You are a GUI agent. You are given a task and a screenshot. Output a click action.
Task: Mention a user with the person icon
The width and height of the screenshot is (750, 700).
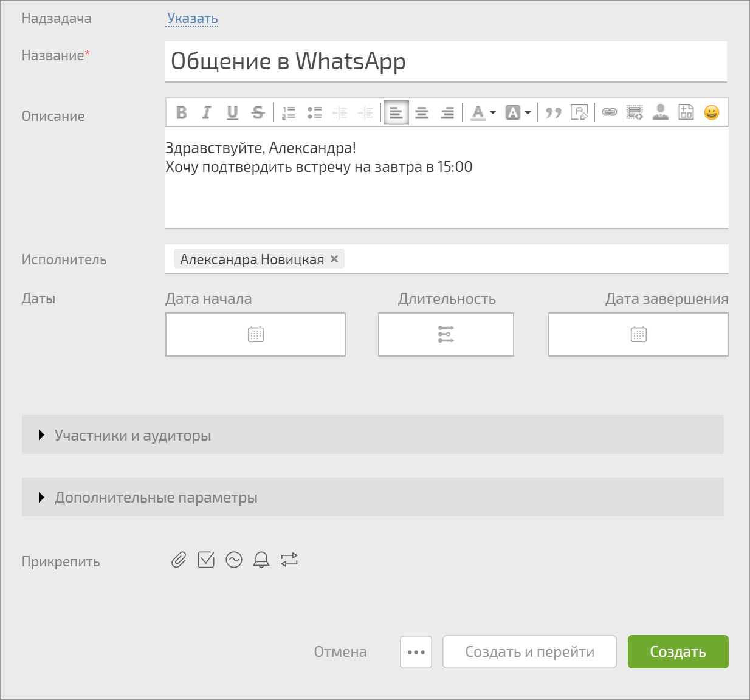point(660,112)
